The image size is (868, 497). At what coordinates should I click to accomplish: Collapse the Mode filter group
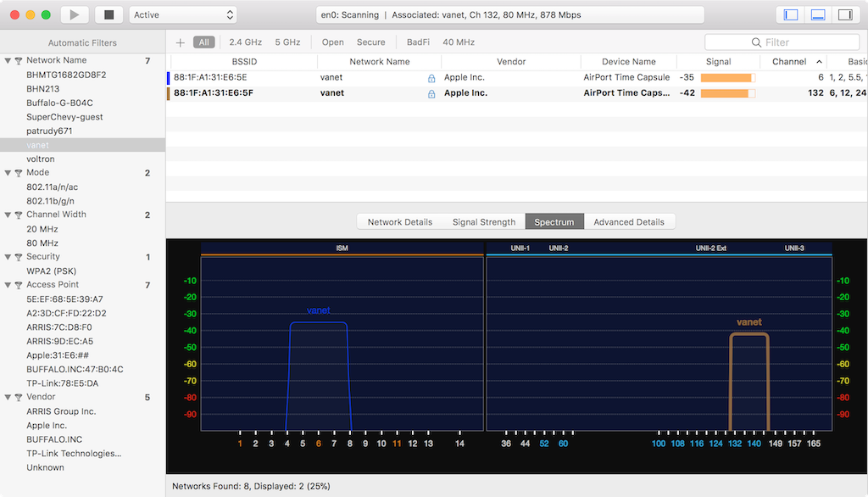(8, 173)
